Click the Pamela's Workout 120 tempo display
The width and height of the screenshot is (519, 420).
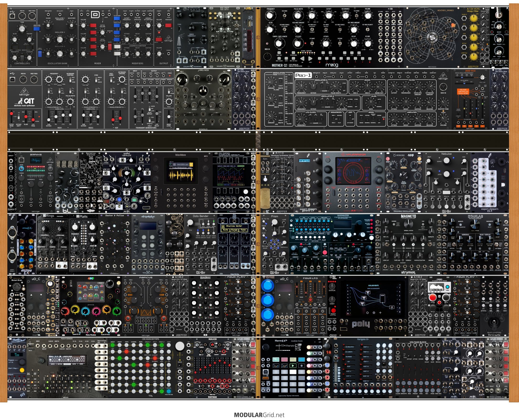pos(17,355)
